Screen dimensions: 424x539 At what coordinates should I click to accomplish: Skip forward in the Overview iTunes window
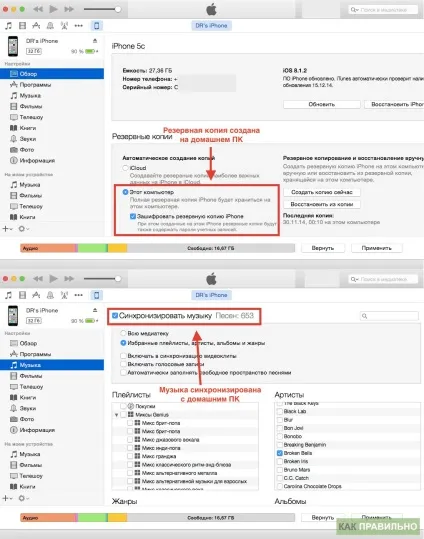click(69, 9)
